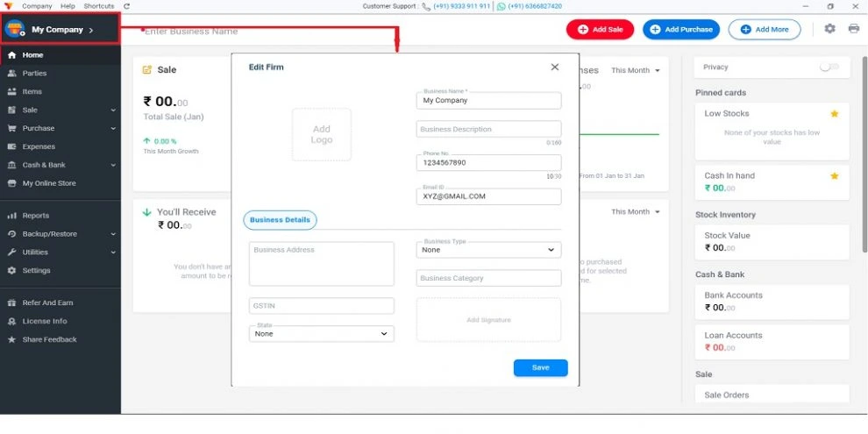Open settings via top-right gear icon
This screenshot has width=868, height=434.
[x=829, y=28]
